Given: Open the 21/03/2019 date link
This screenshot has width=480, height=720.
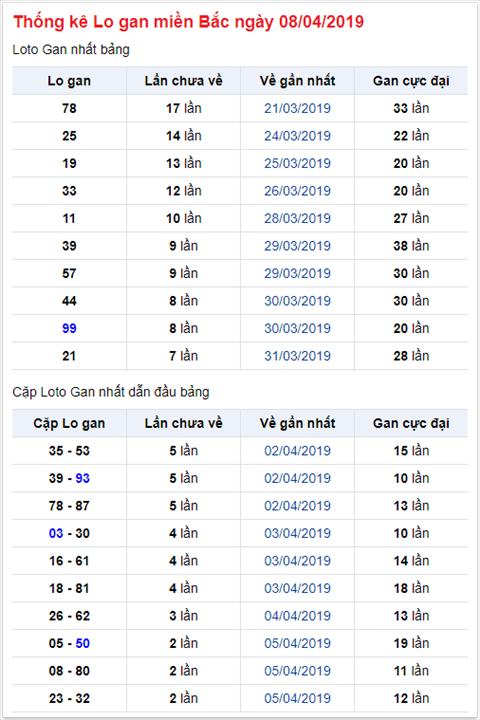Looking at the screenshot, I should [297, 108].
